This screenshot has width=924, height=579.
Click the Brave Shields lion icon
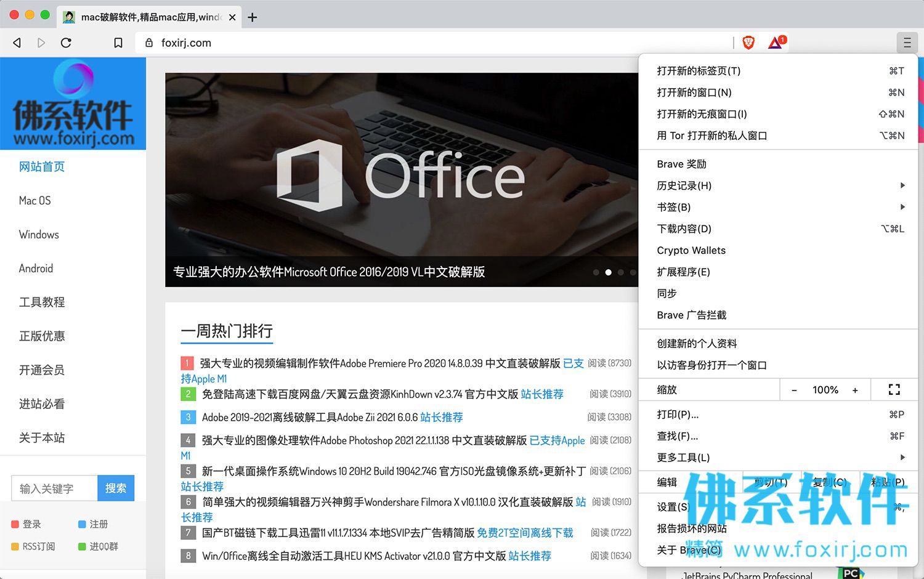pos(748,43)
